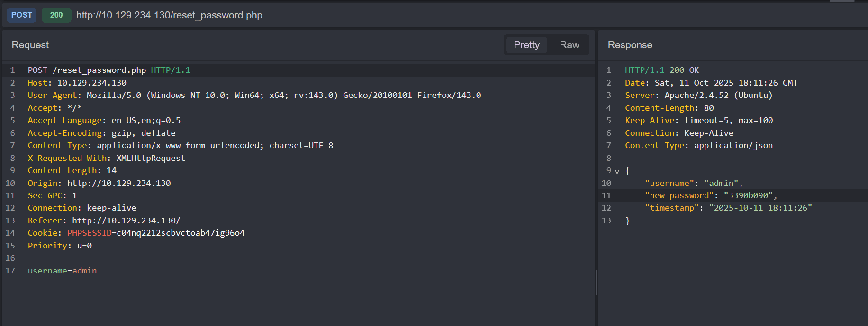The width and height of the screenshot is (868, 326).
Task: Click the "timestamp" key in response JSON
Action: click(x=672, y=208)
